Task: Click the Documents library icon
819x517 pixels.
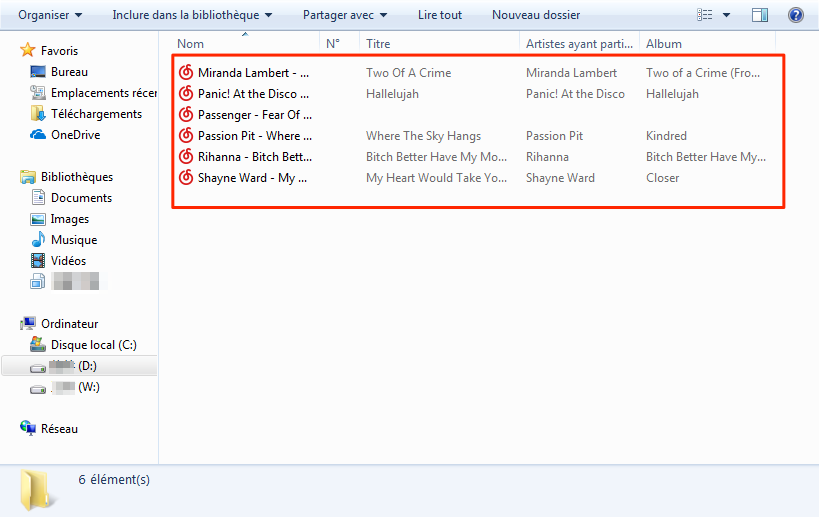Action: pyautogui.click(x=38, y=197)
